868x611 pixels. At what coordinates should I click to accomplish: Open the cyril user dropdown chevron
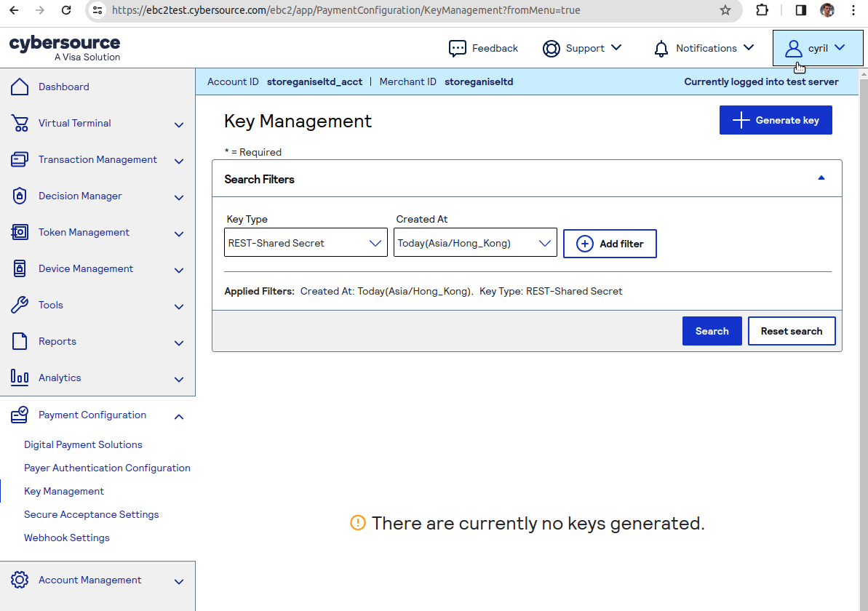pos(839,47)
